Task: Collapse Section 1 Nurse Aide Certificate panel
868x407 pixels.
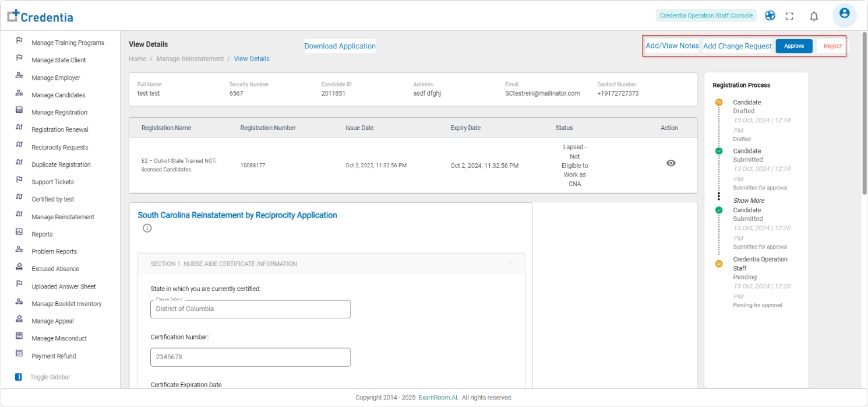Action: (x=510, y=264)
